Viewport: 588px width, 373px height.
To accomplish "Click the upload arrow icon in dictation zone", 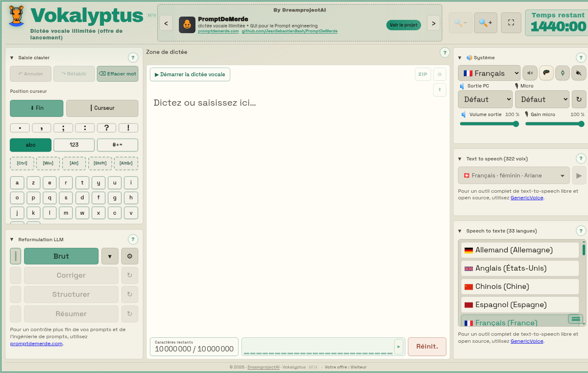I will (440, 90).
